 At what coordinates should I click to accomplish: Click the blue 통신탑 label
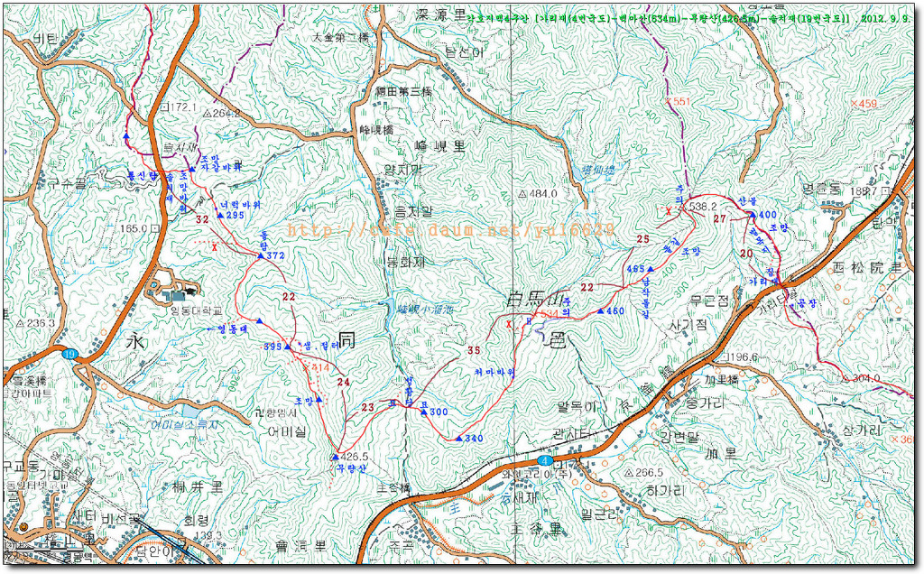[143, 176]
